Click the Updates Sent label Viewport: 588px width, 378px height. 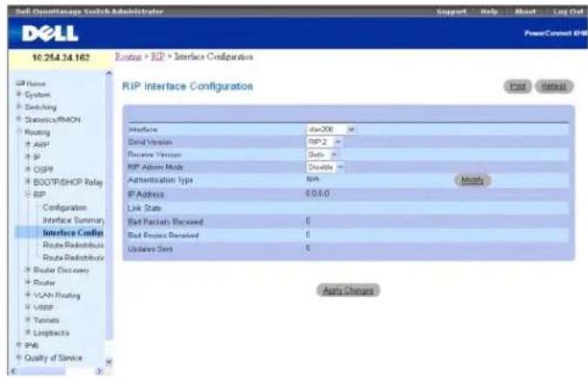point(150,249)
